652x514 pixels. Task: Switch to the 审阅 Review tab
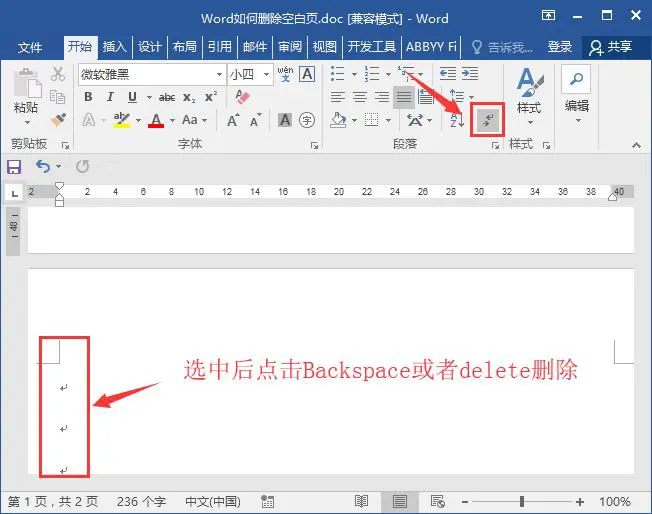pyautogui.click(x=290, y=47)
